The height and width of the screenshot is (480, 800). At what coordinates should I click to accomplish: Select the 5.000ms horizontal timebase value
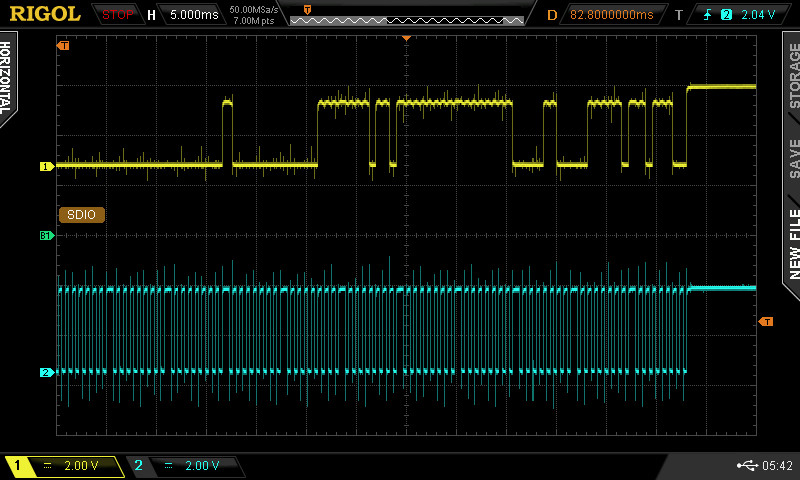pyautogui.click(x=194, y=15)
